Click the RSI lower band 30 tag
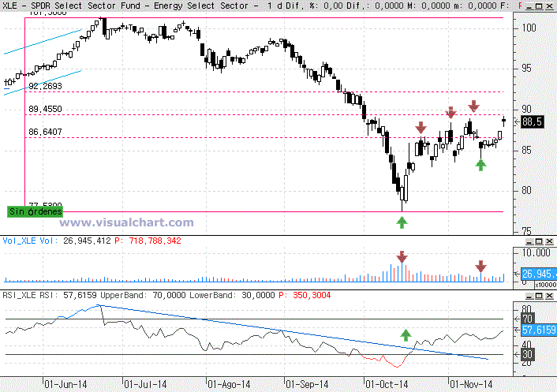 pos(527,354)
